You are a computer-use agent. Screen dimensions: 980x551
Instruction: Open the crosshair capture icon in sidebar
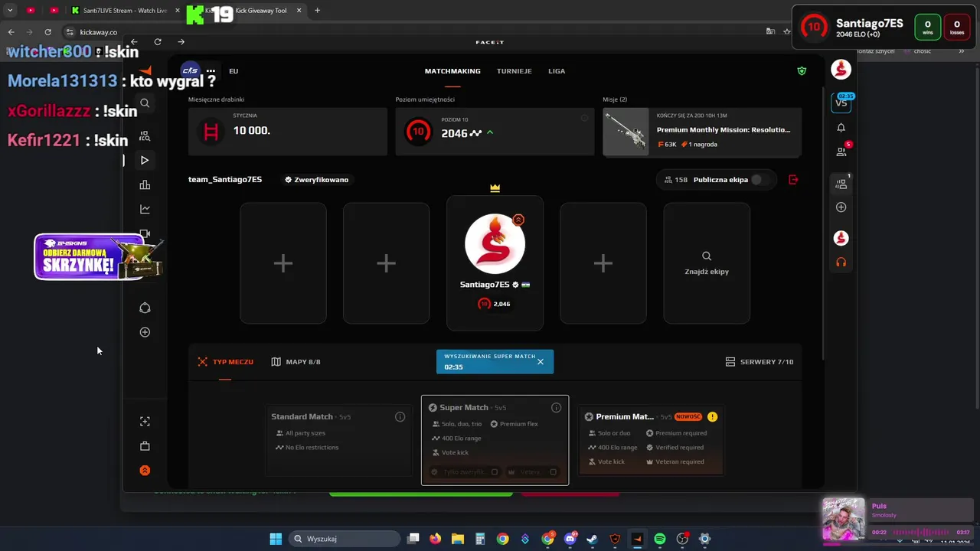pos(145,422)
